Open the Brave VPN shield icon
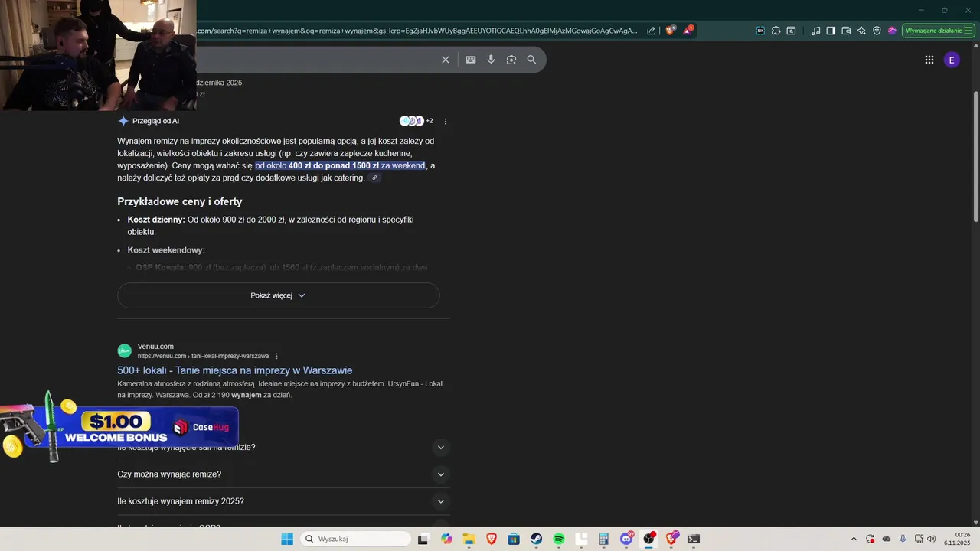The height and width of the screenshot is (551, 980). point(877,31)
